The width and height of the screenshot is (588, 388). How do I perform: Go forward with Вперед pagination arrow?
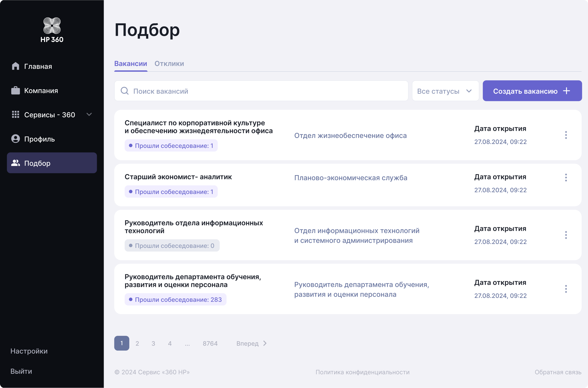[x=265, y=343]
